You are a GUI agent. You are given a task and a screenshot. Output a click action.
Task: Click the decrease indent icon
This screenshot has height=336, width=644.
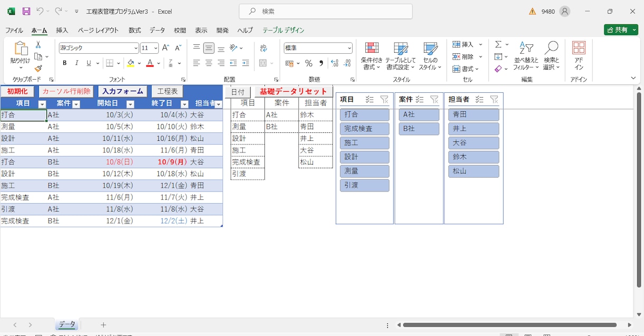233,63
